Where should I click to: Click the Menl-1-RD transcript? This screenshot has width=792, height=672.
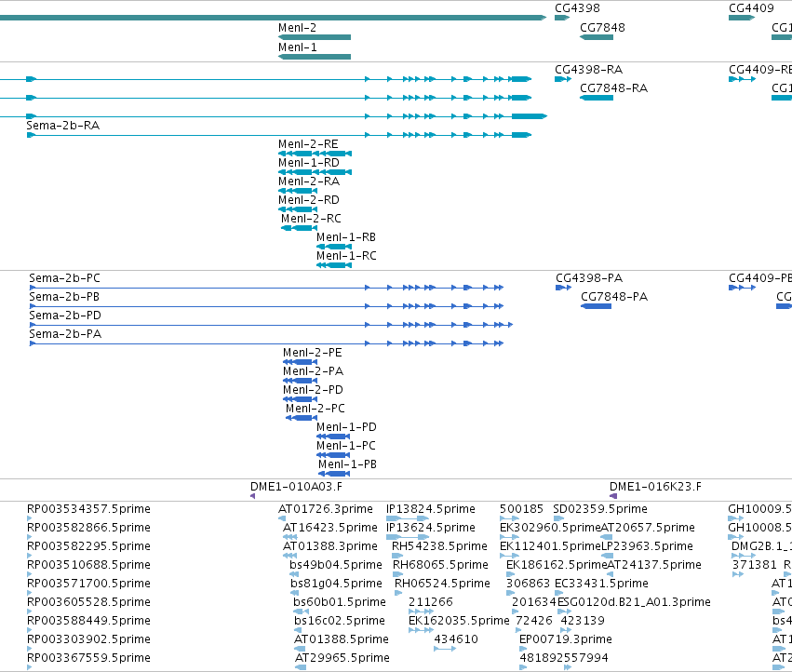pos(315,172)
